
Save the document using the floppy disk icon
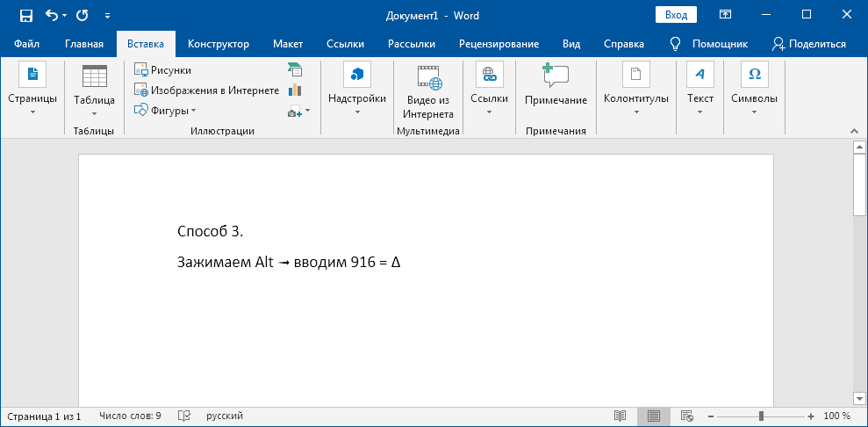[x=25, y=15]
